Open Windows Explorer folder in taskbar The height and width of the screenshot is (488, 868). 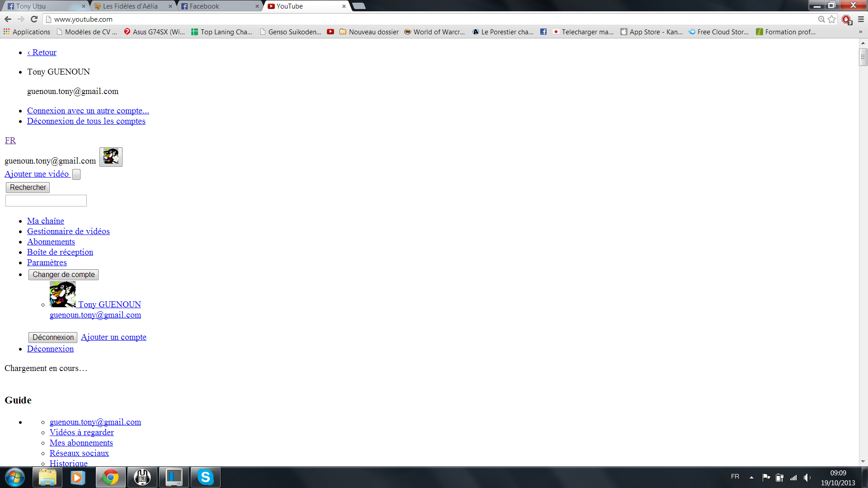(x=47, y=477)
